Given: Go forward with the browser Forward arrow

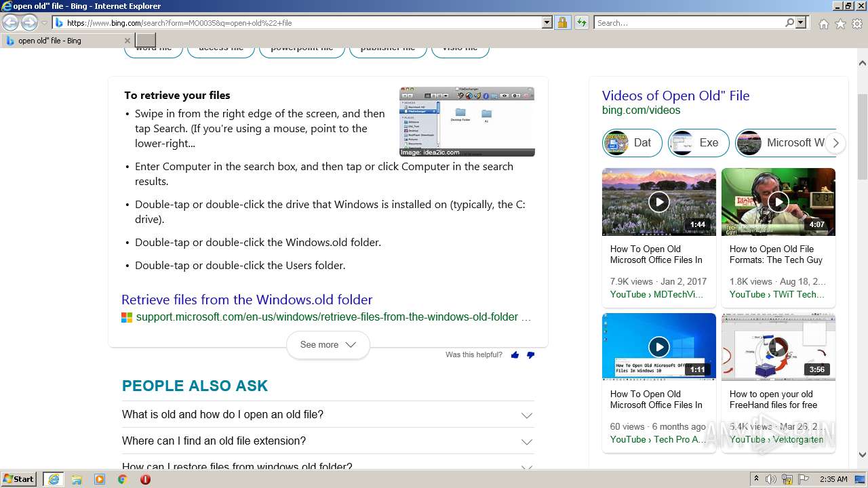Looking at the screenshot, I should tap(29, 23).
